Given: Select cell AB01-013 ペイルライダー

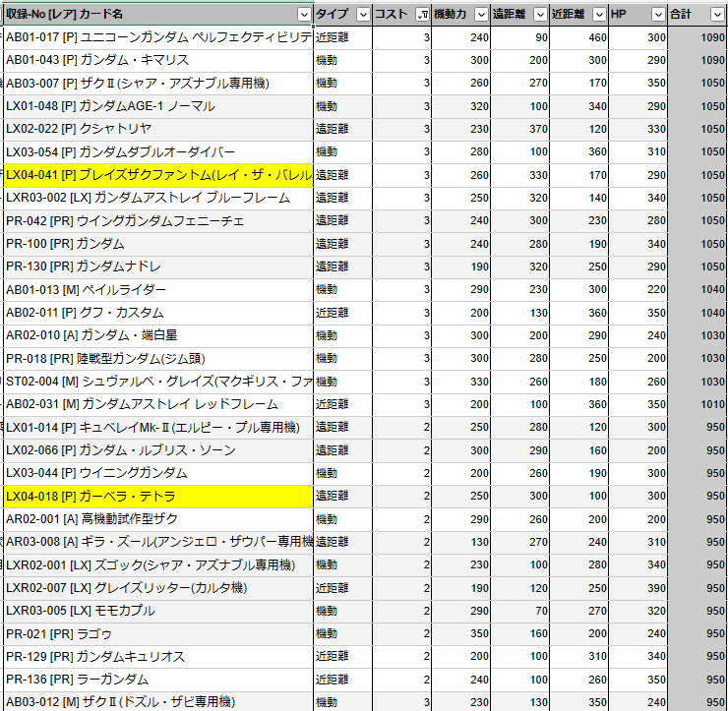Looking at the screenshot, I should point(157,290).
